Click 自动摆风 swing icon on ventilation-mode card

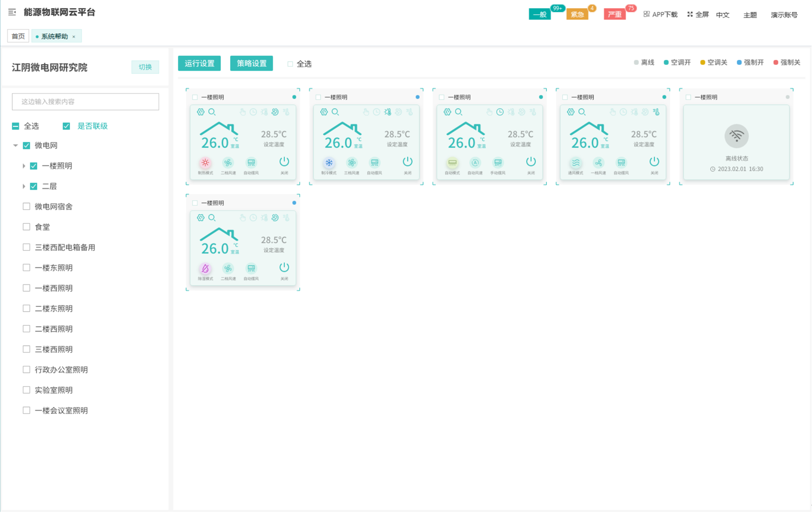pyautogui.click(x=621, y=163)
